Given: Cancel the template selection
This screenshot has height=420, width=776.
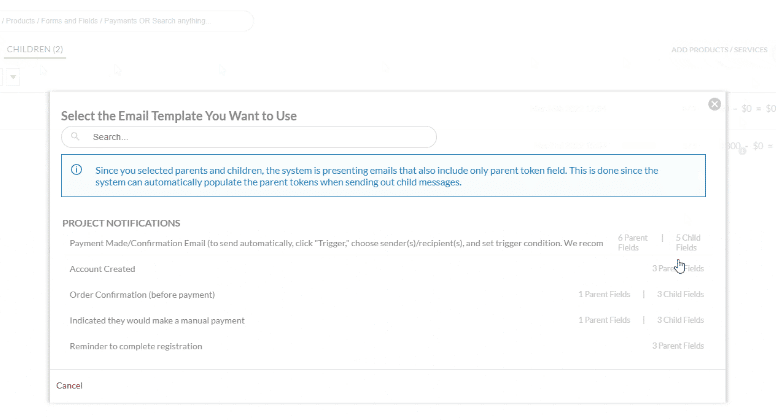Looking at the screenshot, I should [x=69, y=385].
